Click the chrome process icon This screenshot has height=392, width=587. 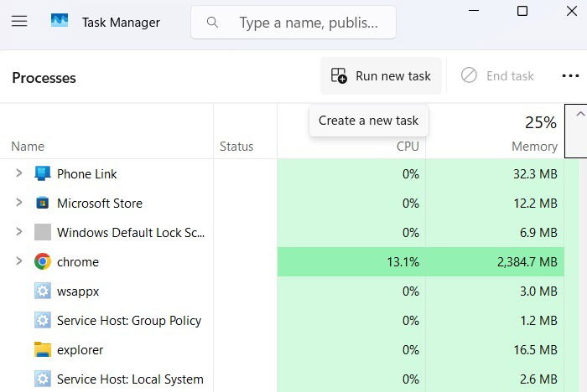(43, 262)
